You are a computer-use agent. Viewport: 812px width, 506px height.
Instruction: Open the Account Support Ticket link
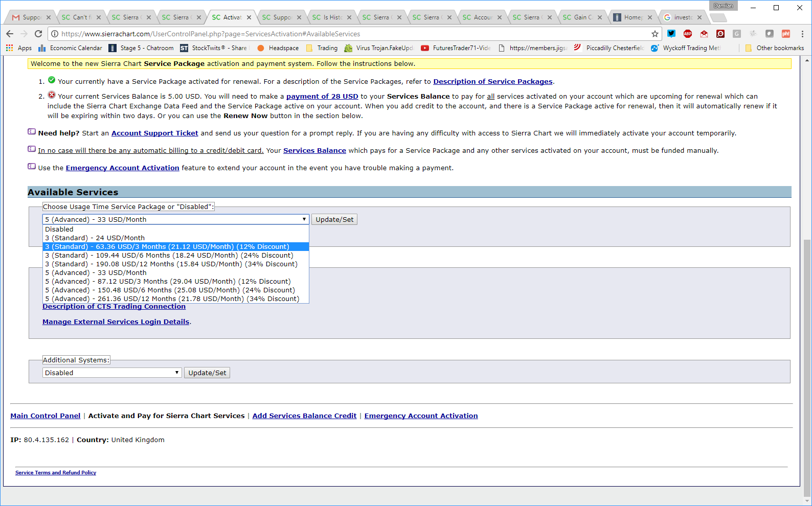tap(155, 133)
